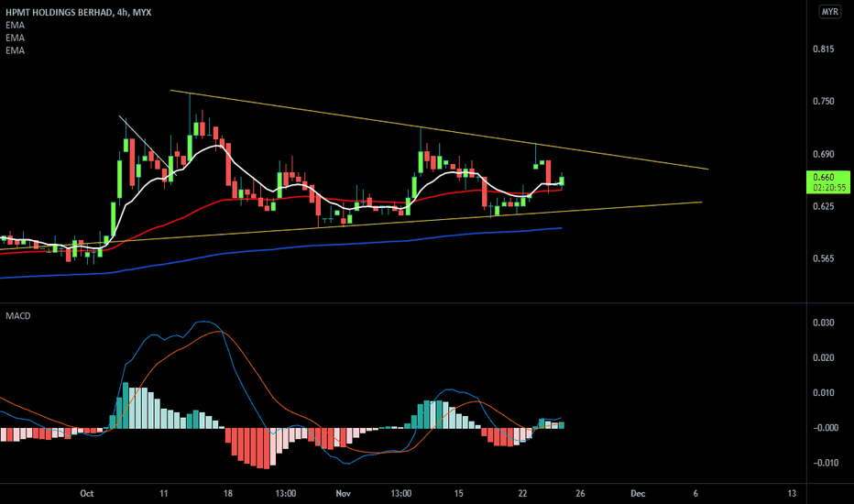The width and height of the screenshot is (854, 504).
Task: Click the 0.750 price axis label
Action: point(824,102)
